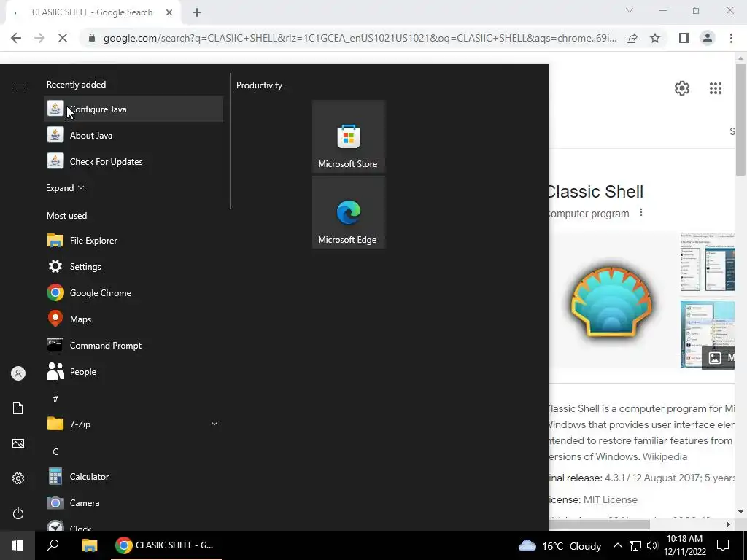Click the Chrome address bar URL
The height and width of the screenshot is (560, 747).
point(360,38)
